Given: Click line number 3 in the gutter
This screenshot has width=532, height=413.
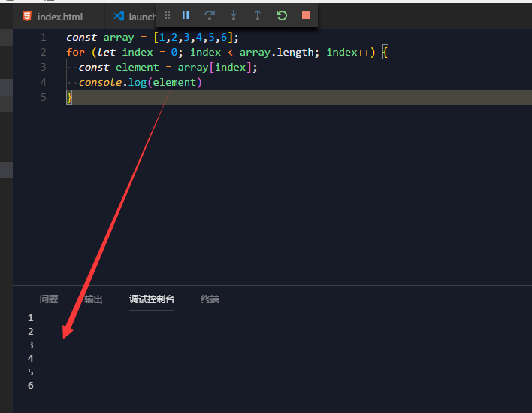Looking at the screenshot, I should 43,67.
